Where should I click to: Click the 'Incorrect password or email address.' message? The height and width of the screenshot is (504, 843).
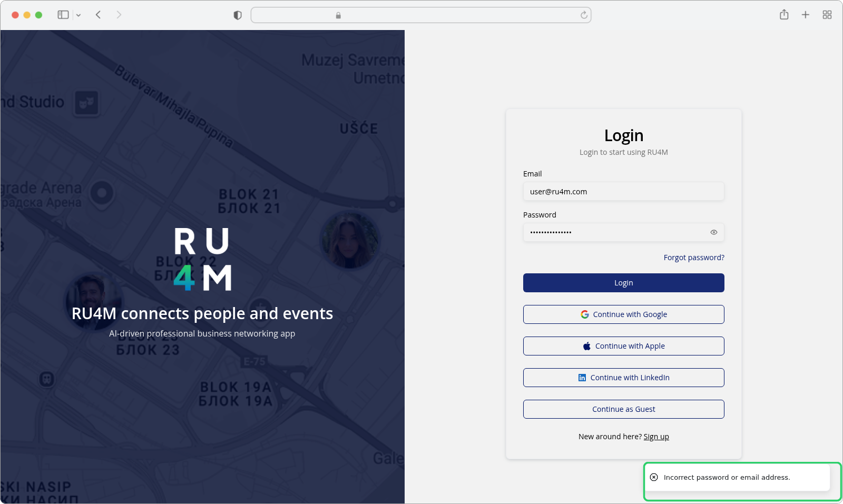tap(727, 478)
